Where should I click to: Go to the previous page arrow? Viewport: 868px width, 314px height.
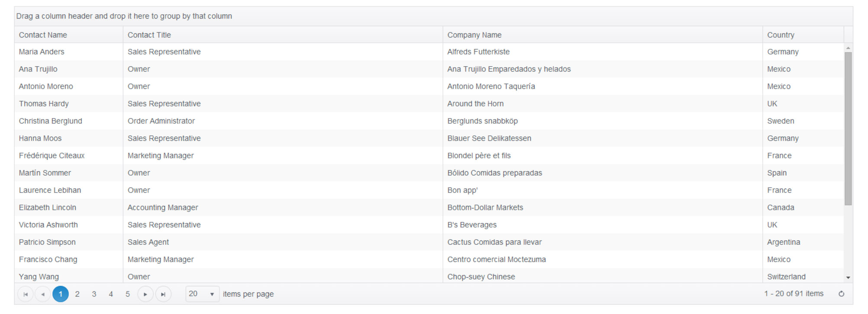pos(42,295)
